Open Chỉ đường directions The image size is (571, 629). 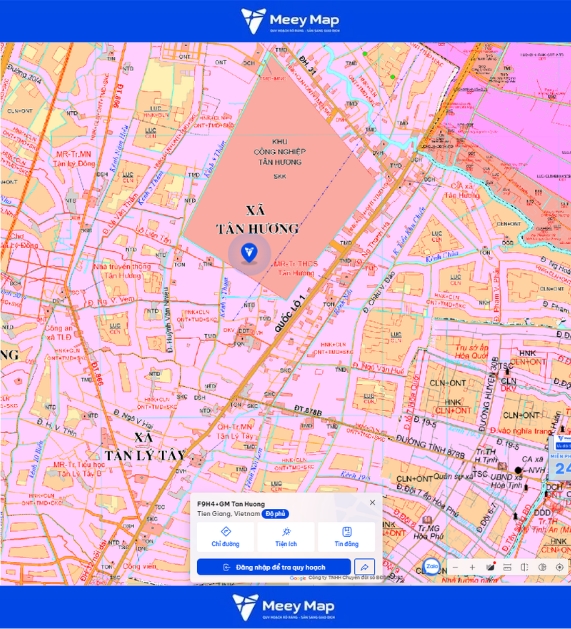tap(225, 537)
